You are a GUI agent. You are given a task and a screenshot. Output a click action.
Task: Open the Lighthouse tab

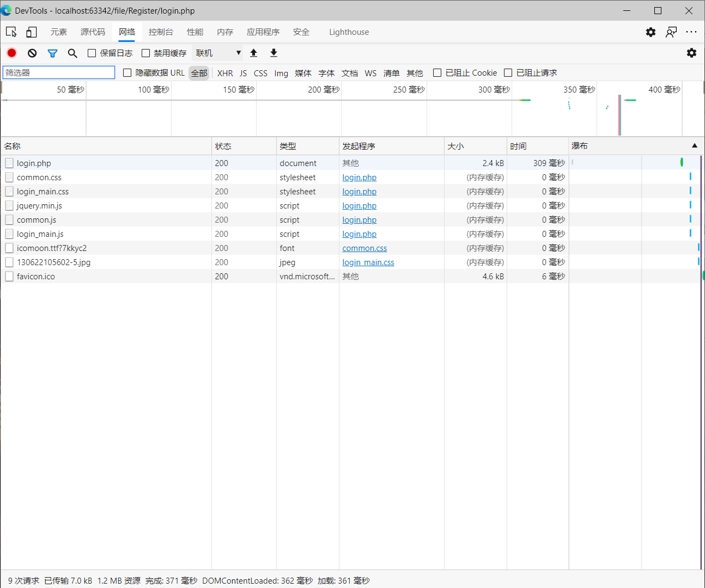[x=349, y=32]
